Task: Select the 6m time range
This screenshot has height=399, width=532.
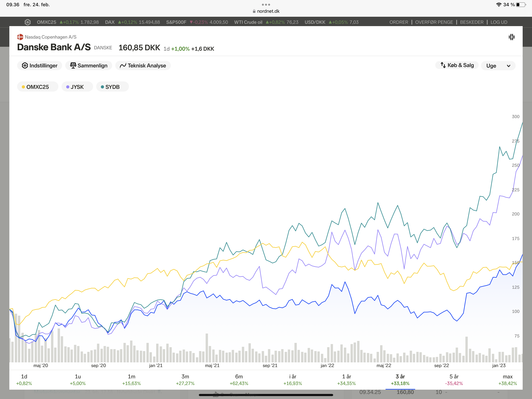Action: click(x=239, y=380)
